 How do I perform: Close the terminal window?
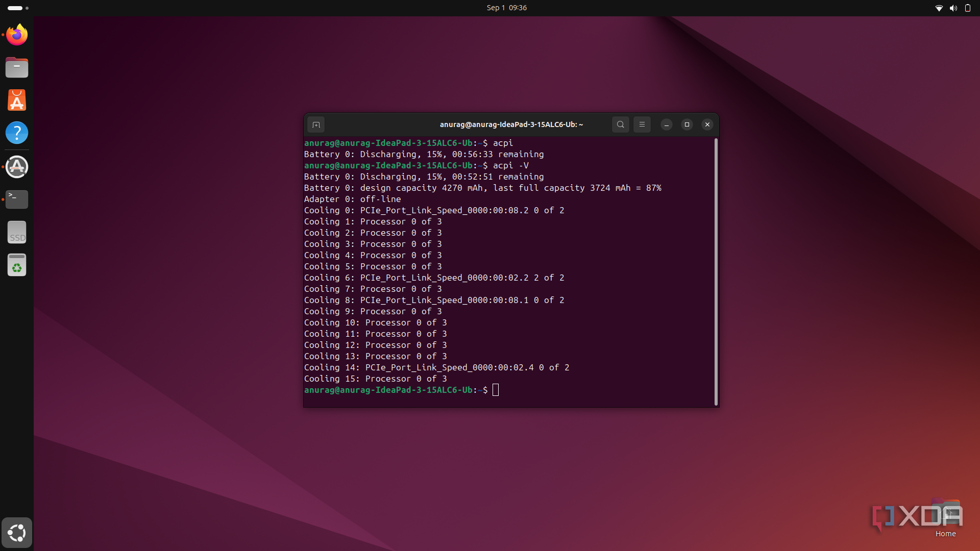coord(707,124)
